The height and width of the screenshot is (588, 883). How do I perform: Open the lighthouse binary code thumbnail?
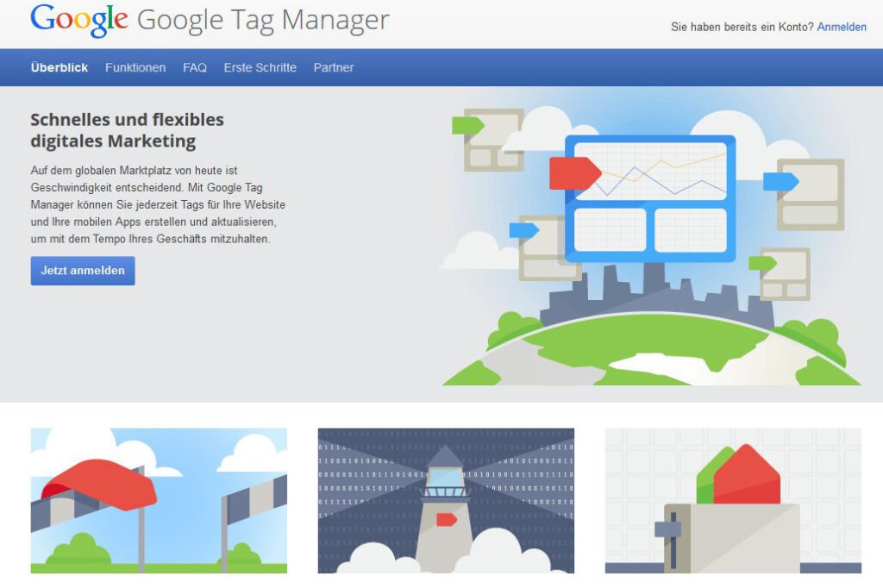click(446, 500)
